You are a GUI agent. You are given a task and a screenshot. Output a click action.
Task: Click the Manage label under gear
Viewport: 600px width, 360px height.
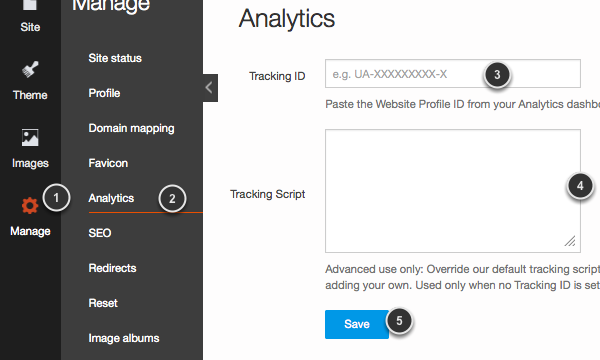tap(30, 231)
